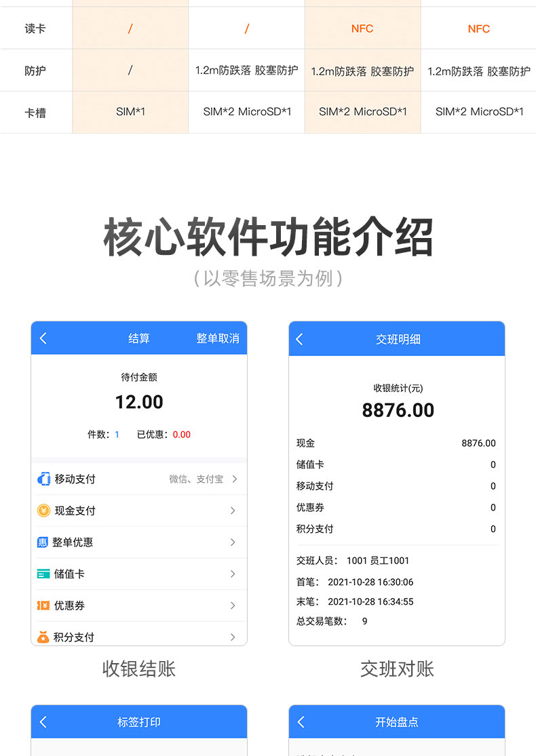The width and height of the screenshot is (536, 756).
Task: Click the 微信、支付宝 hint text
Action: 196,479
